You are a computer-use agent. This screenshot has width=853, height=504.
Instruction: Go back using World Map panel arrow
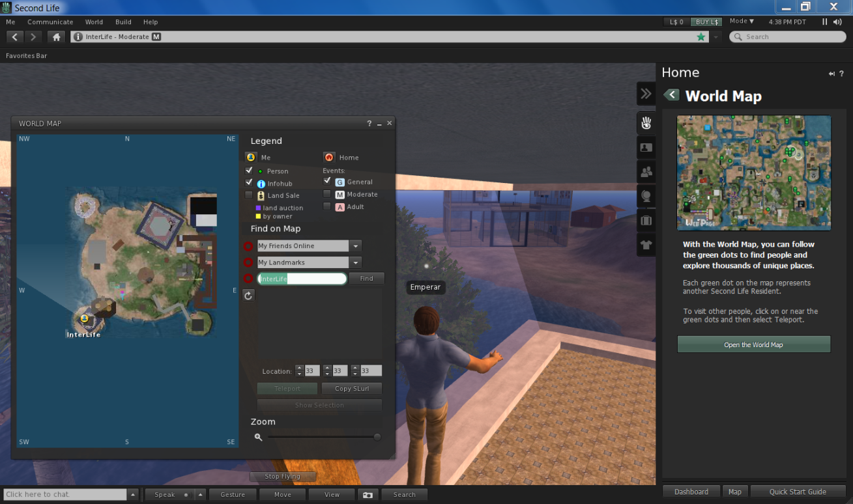[x=671, y=95]
